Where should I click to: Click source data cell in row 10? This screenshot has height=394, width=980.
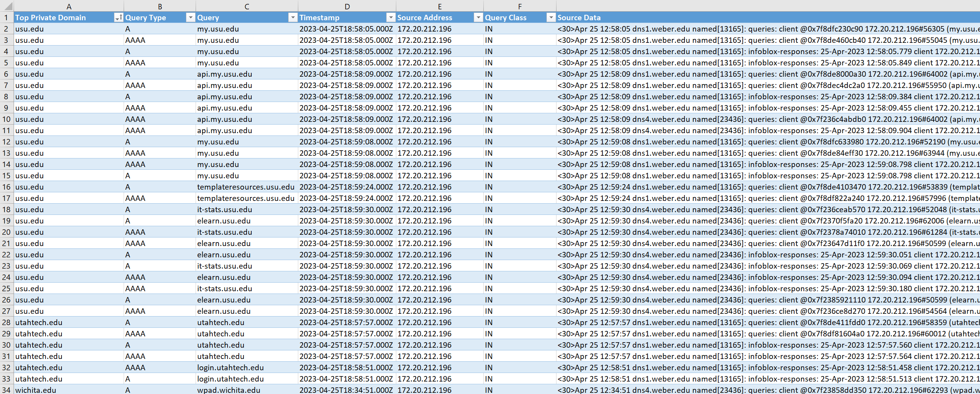(x=768, y=119)
